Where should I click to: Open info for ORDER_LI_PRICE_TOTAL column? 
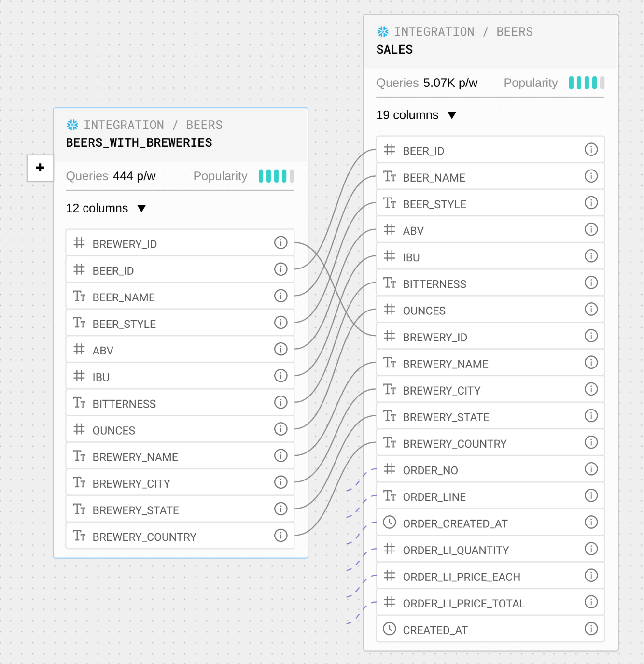click(x=591, y=602)
